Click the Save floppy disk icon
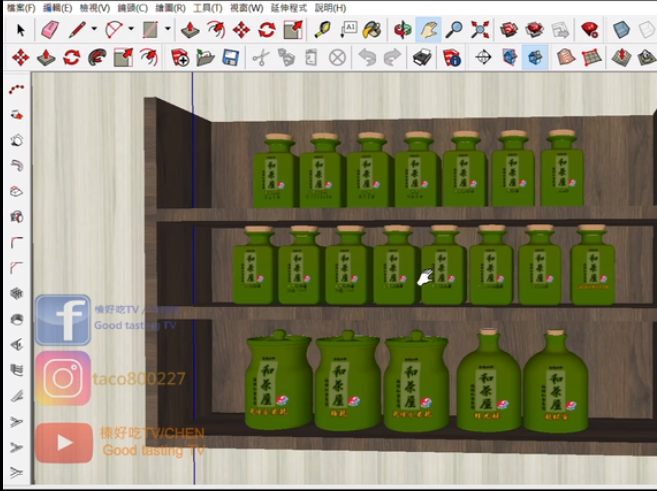 click(x=231, y=57)
